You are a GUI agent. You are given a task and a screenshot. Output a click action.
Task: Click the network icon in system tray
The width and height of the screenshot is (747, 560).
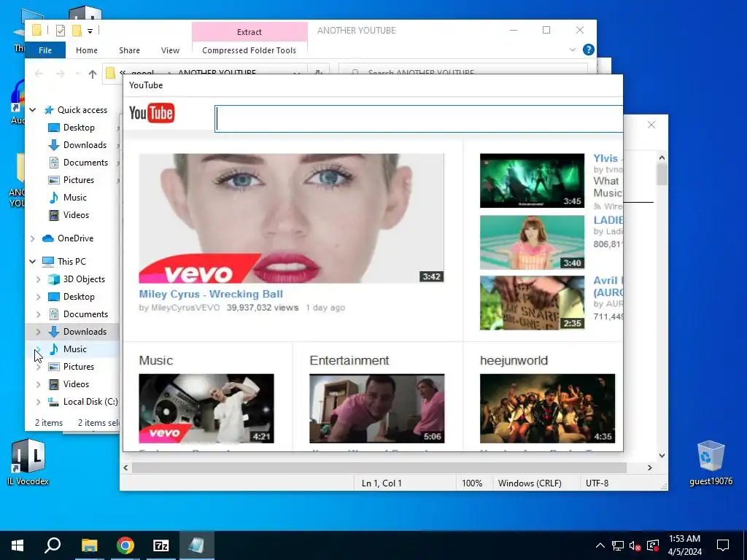click(618, 545)
